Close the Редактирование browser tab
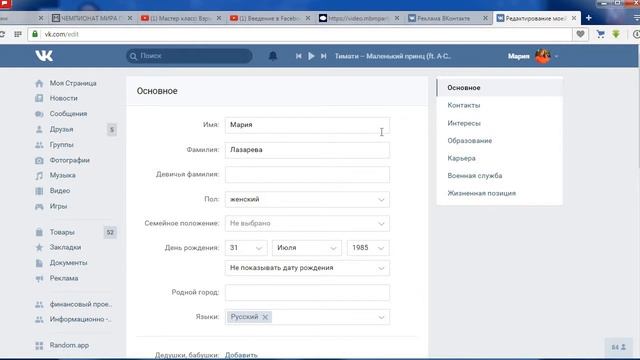The height and width of the screenshot is (360, 640). 574,18
